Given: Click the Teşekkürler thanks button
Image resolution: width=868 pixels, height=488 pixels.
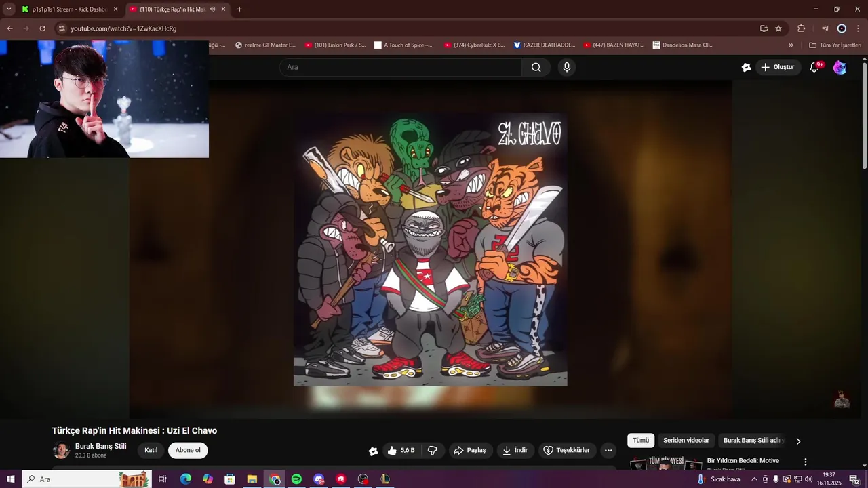Looking at the screenshot, I should pyautogui.click(x=567, y=450).
